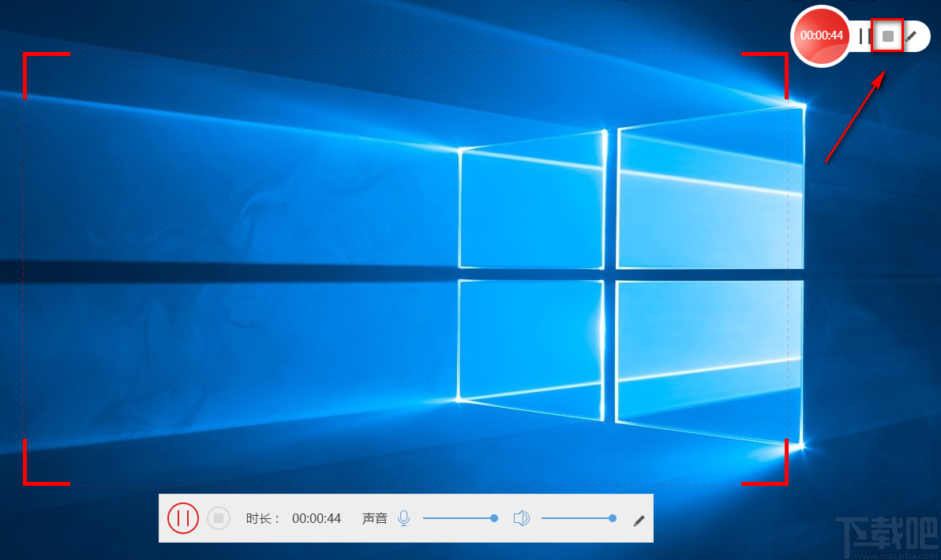
Task: Open the pencil annotation tool in bottom toolbar
Action: point(639,521)
